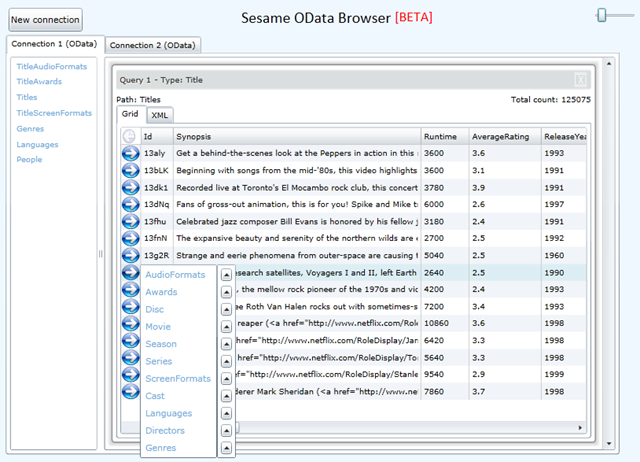Open Languages entity set in sidebar
This screenshot has height=462, width=640.
[x=38, y=144]
